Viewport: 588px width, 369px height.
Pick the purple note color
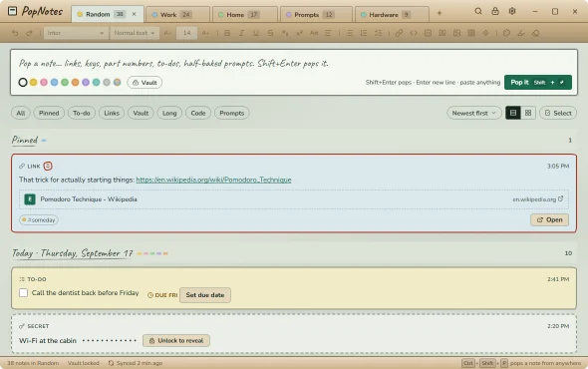(x=86, y=82)
